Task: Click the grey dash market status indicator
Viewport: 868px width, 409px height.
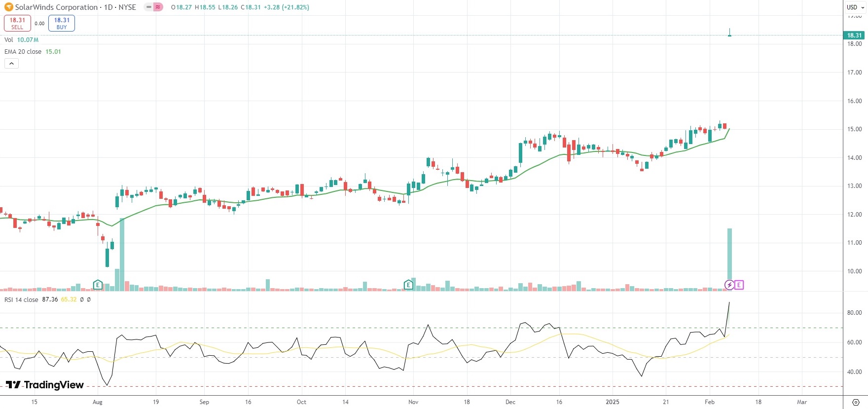Action: coord(148,7)
